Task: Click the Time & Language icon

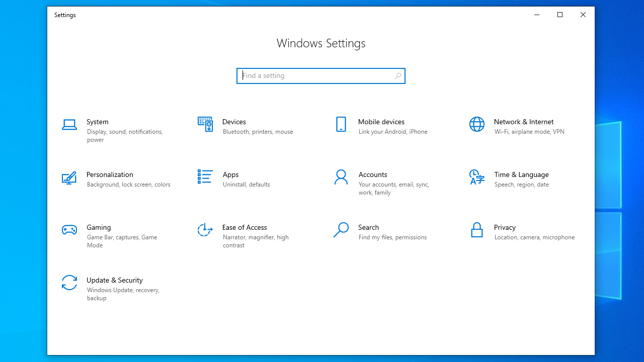Action: [477, 177]
